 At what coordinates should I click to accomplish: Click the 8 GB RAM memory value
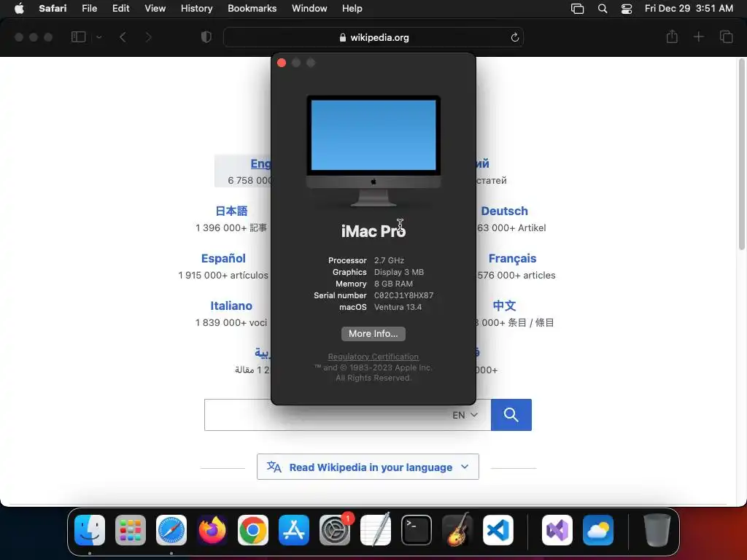393,284
